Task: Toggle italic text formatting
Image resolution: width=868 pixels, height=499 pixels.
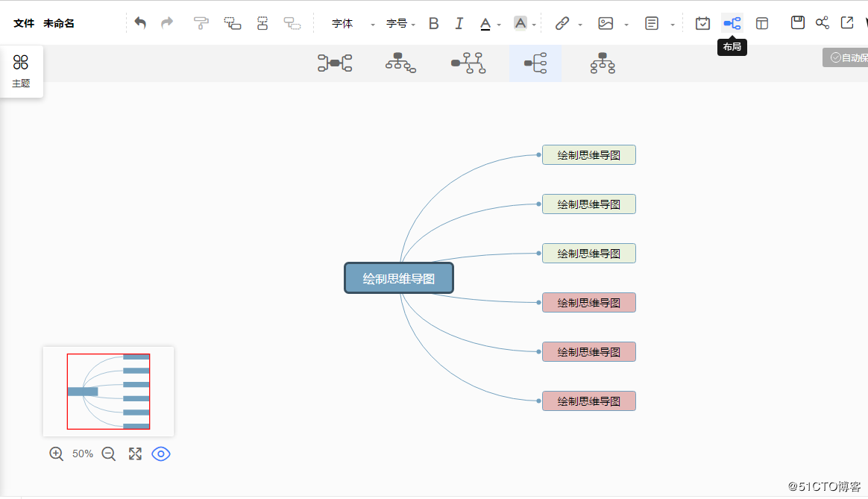Action: coord(459,23)
